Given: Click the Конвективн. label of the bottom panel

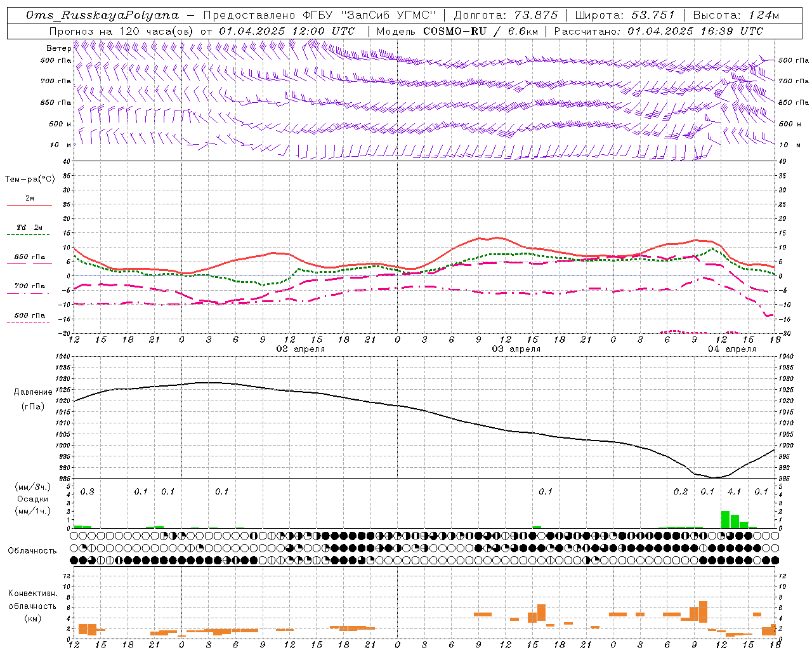Looking at the screenshot, I should point(33,594).
